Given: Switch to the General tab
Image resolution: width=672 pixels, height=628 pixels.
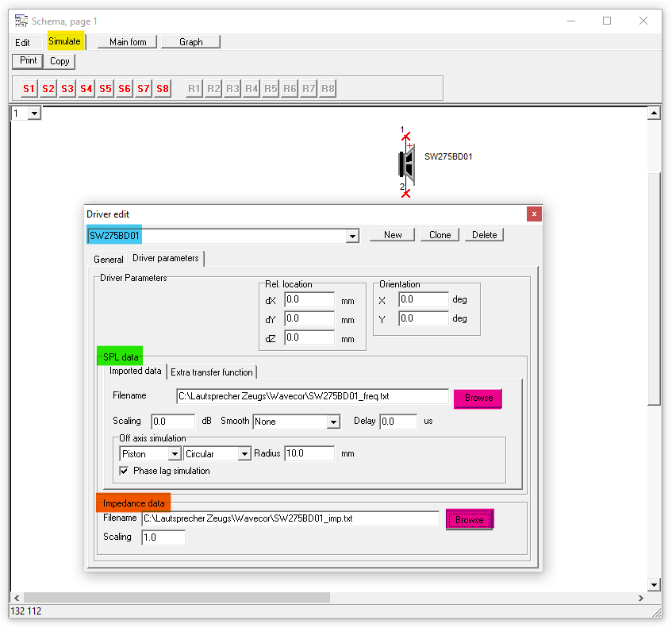Looking at the screenshot, I should click(x=109, y=260).
